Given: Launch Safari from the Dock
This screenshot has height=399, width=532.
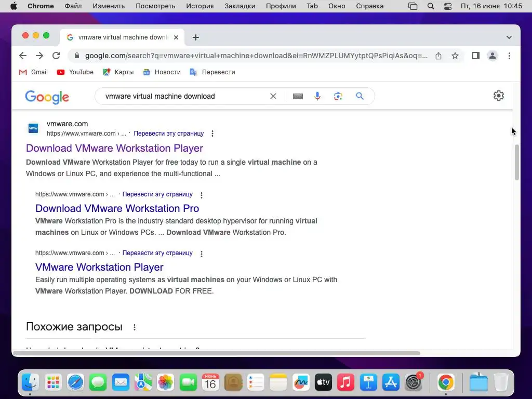Looking at the screenshot, I should (x=75, y=382).
